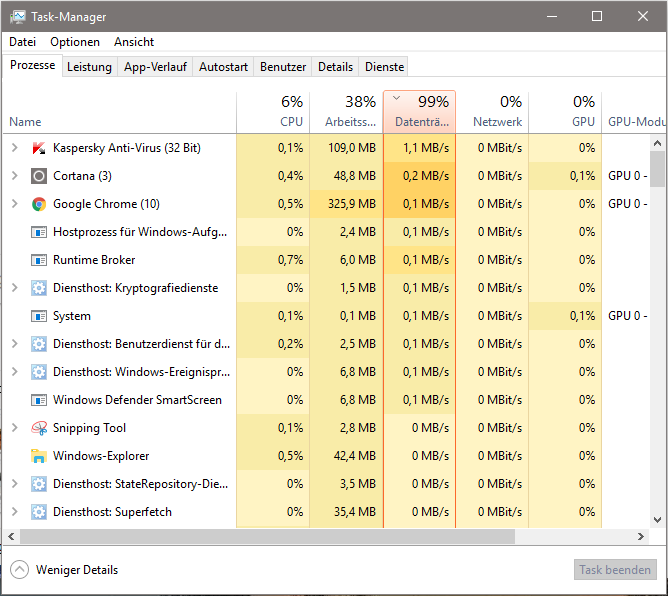The width and height of the screenshot is (668, 596).
Task: Click the 0,7% CPU value for Runtime Broker
Action: point(290,260)
